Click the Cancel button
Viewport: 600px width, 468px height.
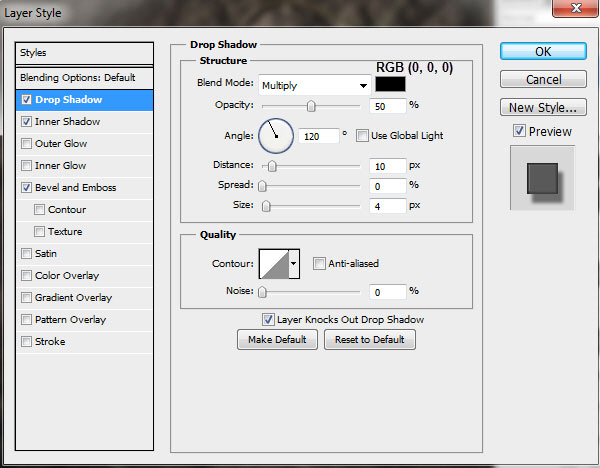point(543,79)
